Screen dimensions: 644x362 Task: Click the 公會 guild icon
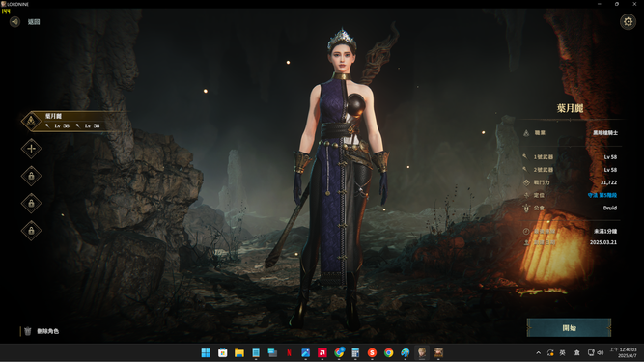(526, 208)
